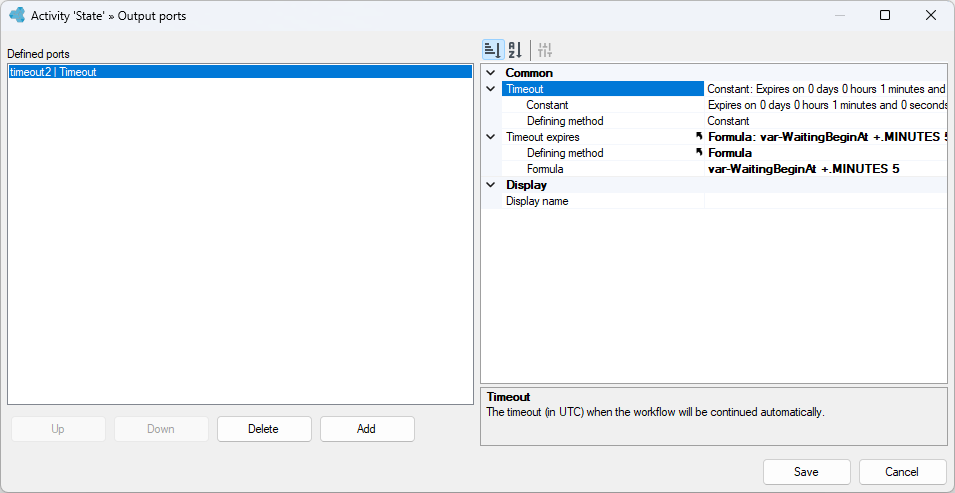
Task: Click Defining method under Timeout expires
Action: coord(565,153)
